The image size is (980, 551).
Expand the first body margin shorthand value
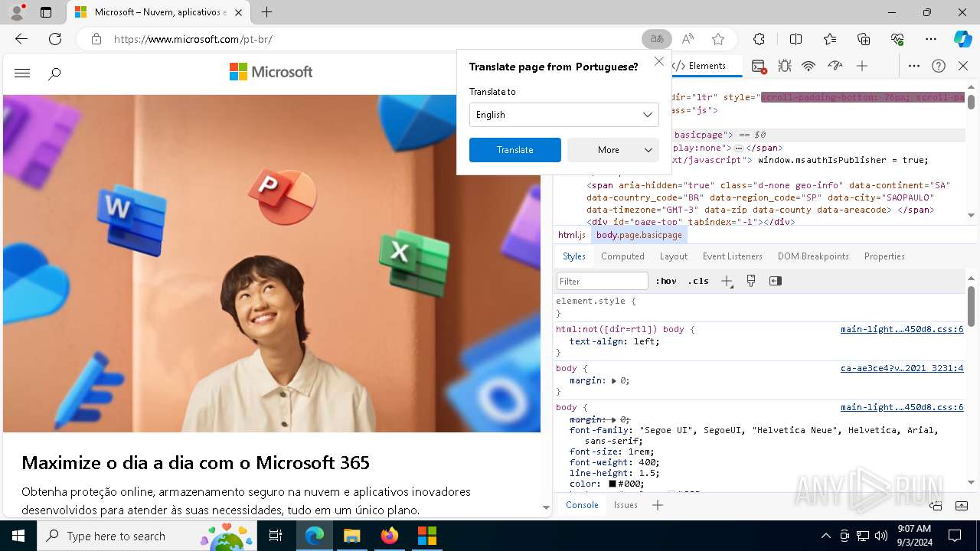click(614, 380)
